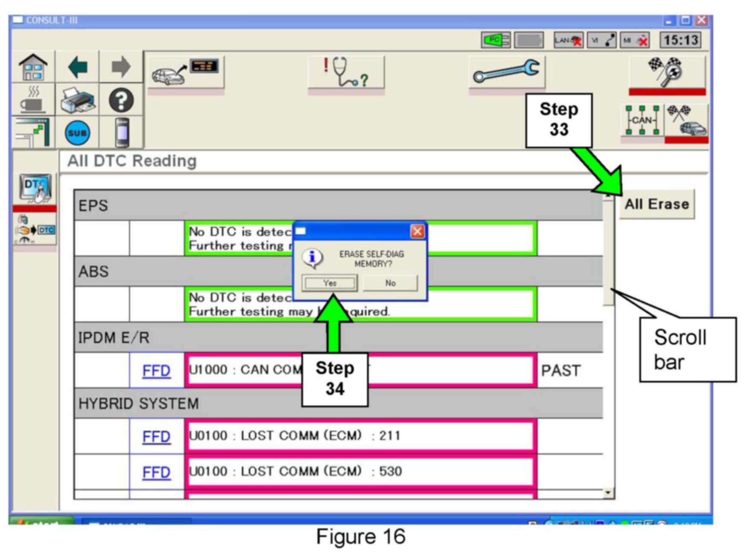755x560 pixels.
Task: Click the checkered flags magnifier icon
Action: point(666,71)
